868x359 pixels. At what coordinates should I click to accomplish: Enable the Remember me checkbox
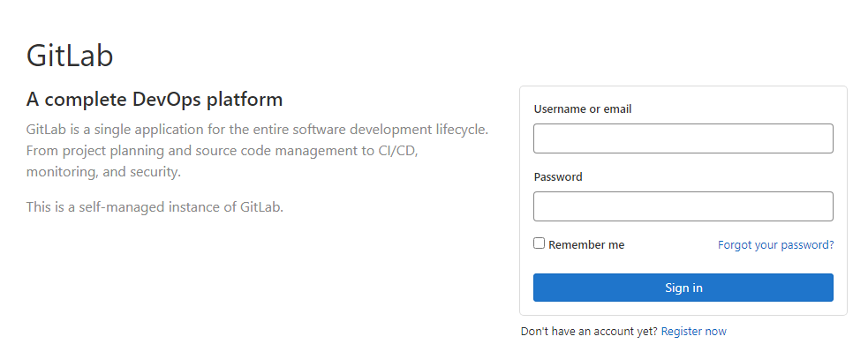(x=540, y=243)
